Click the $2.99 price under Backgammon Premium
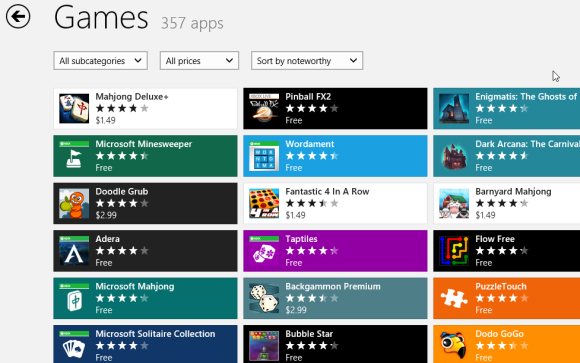Viewport: 580px width, 363px height. click(296, 310)
